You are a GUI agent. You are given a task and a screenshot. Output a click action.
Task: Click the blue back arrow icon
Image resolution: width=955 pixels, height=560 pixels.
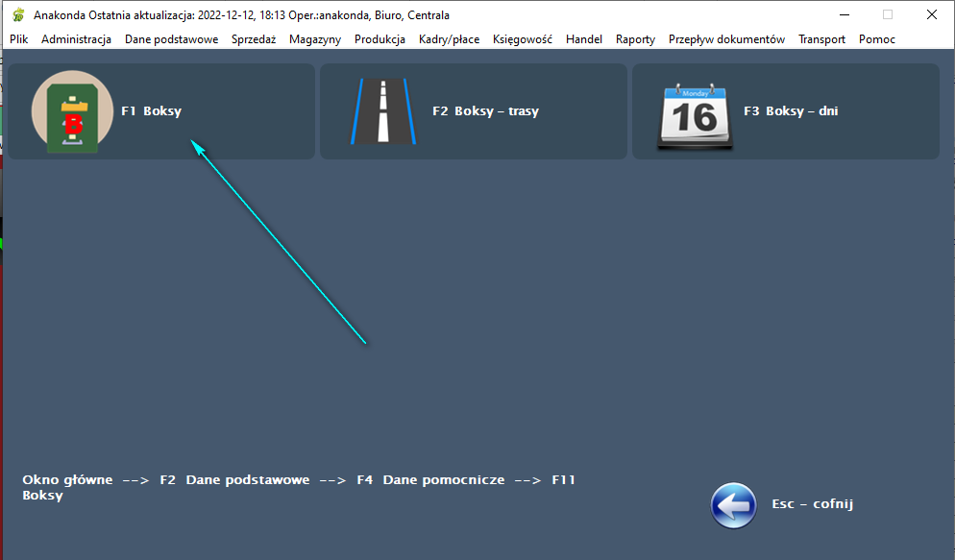[733, 505]
